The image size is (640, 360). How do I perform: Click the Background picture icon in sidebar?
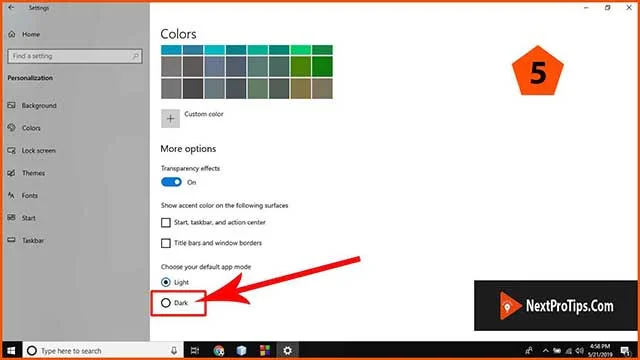(11, 105)
